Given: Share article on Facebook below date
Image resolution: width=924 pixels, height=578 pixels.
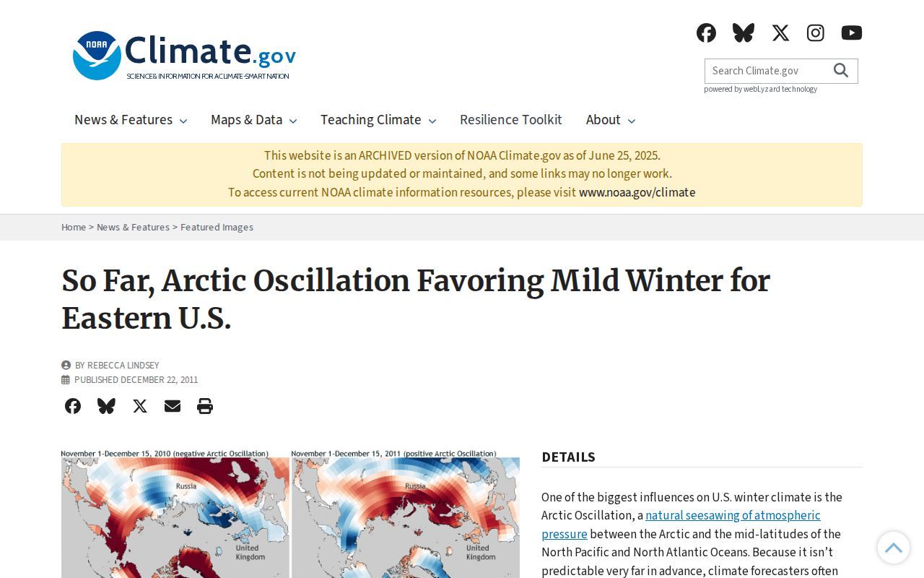Looking at the screenshot, I should click(x=73, y=406).
